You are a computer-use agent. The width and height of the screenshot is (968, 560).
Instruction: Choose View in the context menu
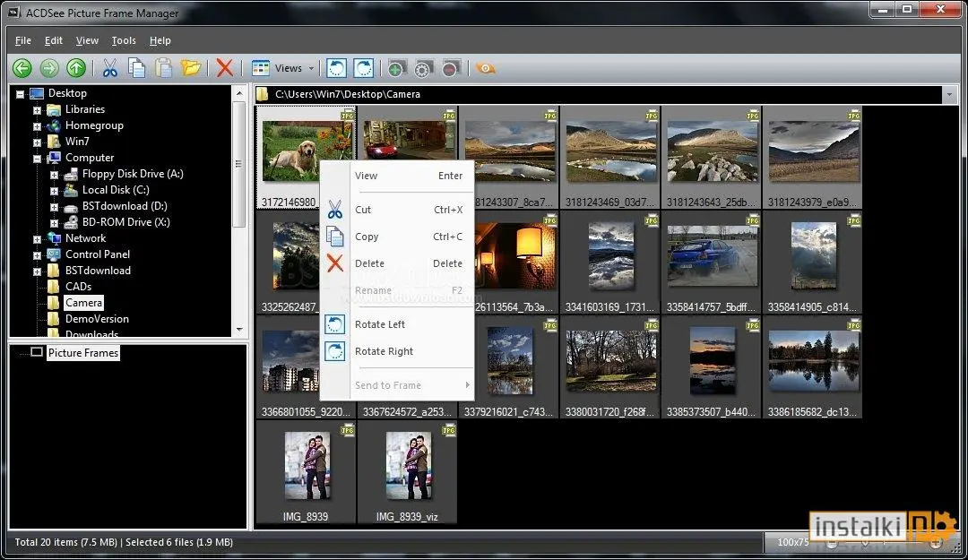tap(397, 176)
